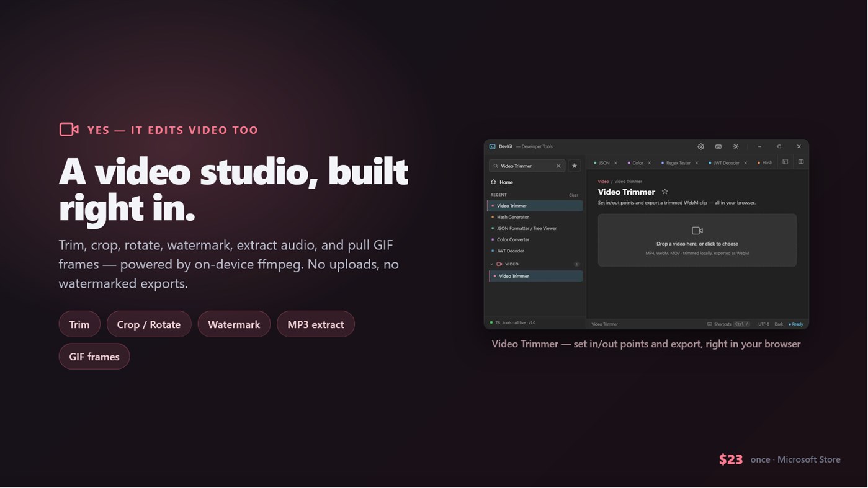
Task: Open JWT Decoder in the sidebar
Action: coord(535,251)
